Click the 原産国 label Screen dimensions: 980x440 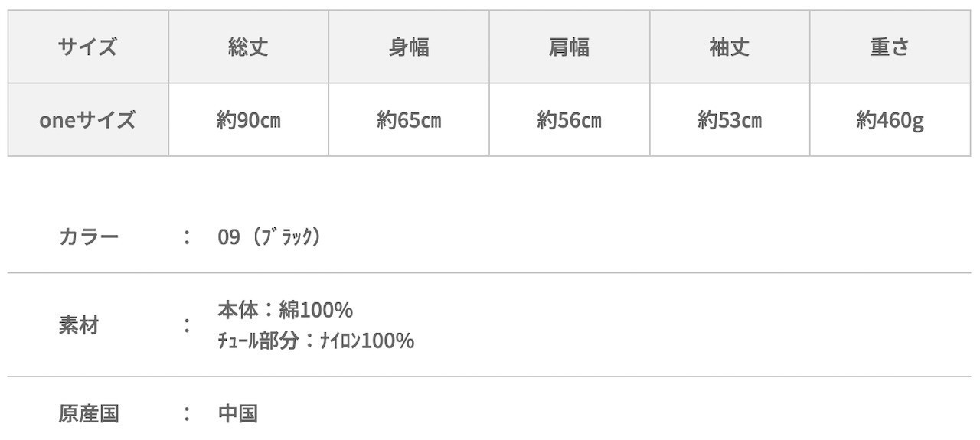pos(89,414)
